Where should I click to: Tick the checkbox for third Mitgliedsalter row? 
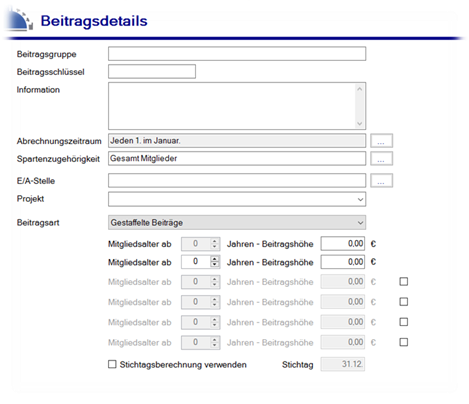pyautogui.click(x=404, y=282)
